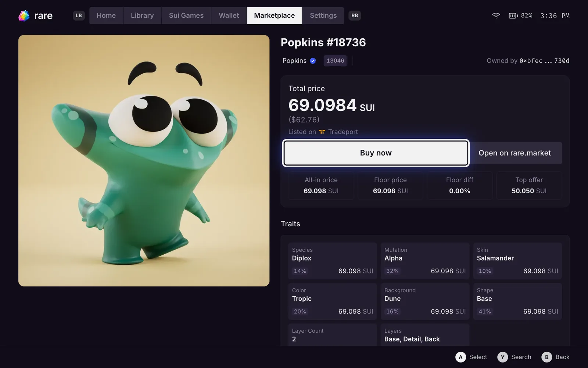Open the Sui Games tab
This screenshot has height=368, width=588.
pos(186,15)
